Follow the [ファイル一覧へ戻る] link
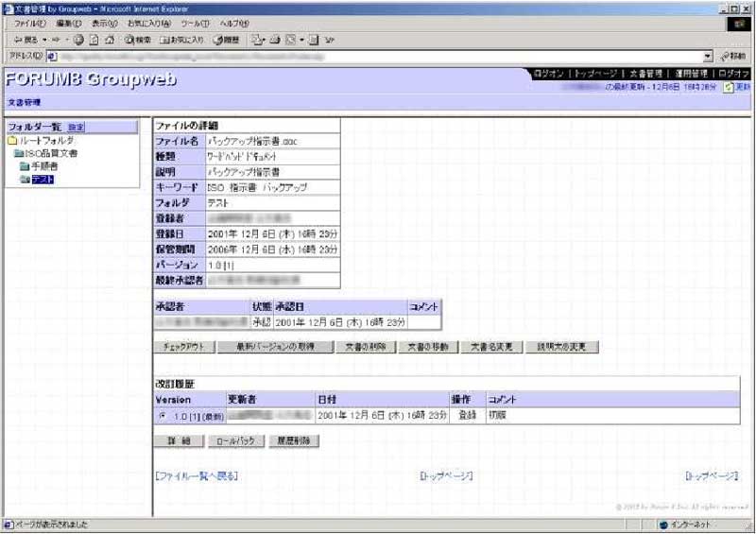 [x=197, y=476]
